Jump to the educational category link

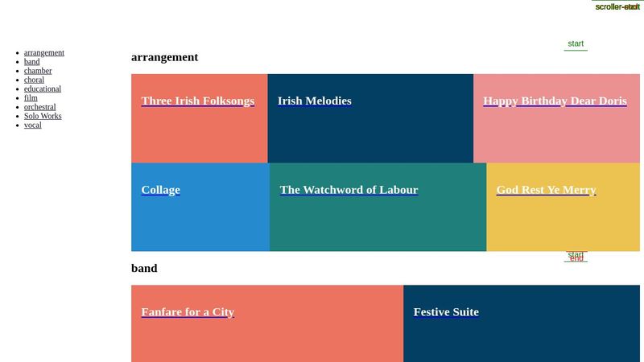(42, 88)
